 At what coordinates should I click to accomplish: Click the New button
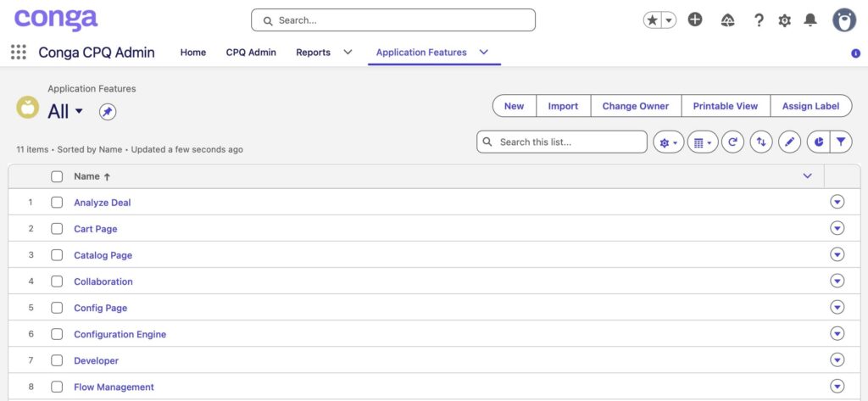[x=515, y=106]
